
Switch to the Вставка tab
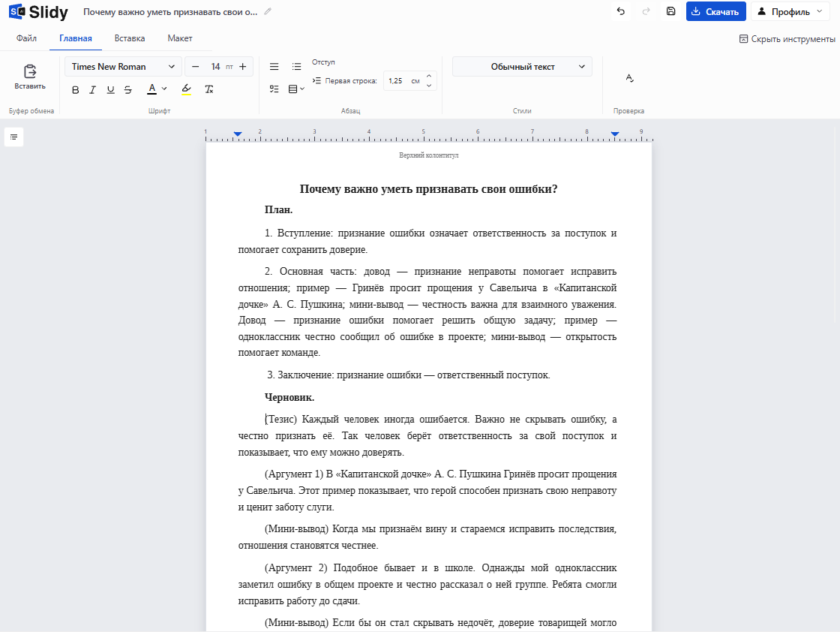(130, 38)
